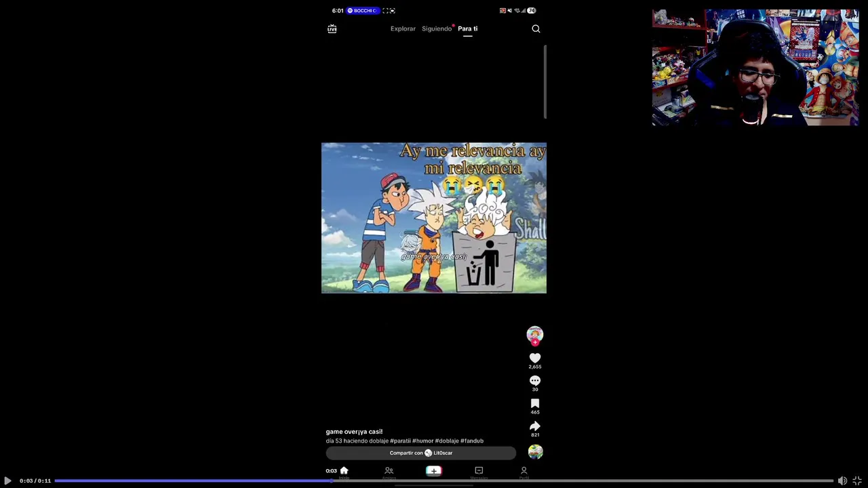Screen dimensions: 868x488
Task: Mute audio with the speaker icon
Action: [x=842, y=481]
